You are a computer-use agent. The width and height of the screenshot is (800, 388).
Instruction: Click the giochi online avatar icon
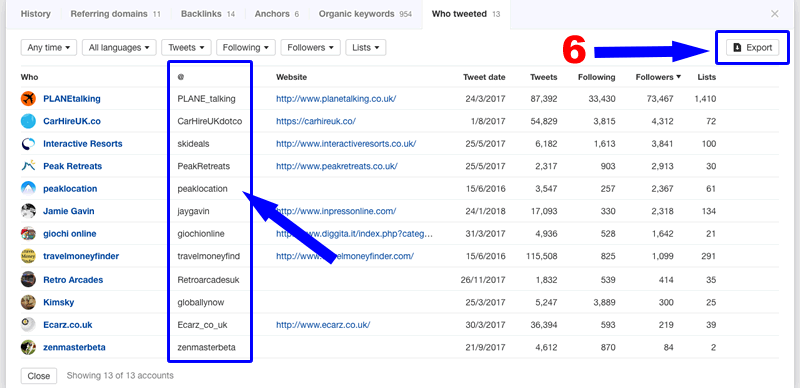coord(28,233)
